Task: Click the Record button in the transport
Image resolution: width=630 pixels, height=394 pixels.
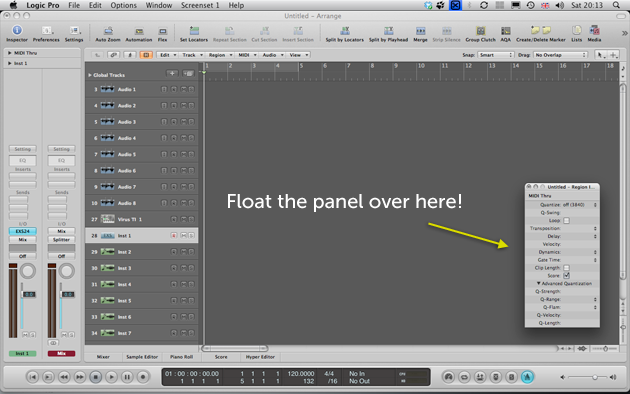Action: [143, 377]
